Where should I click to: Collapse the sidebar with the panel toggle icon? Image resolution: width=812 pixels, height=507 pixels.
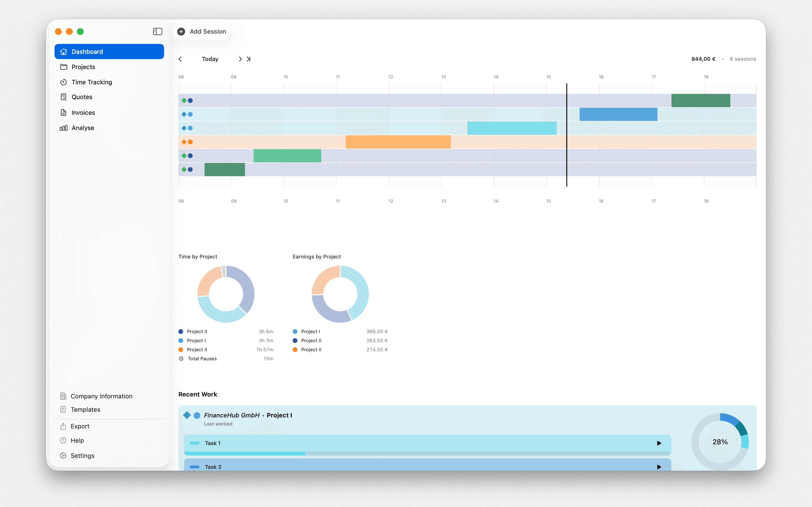tap(157, 31)
